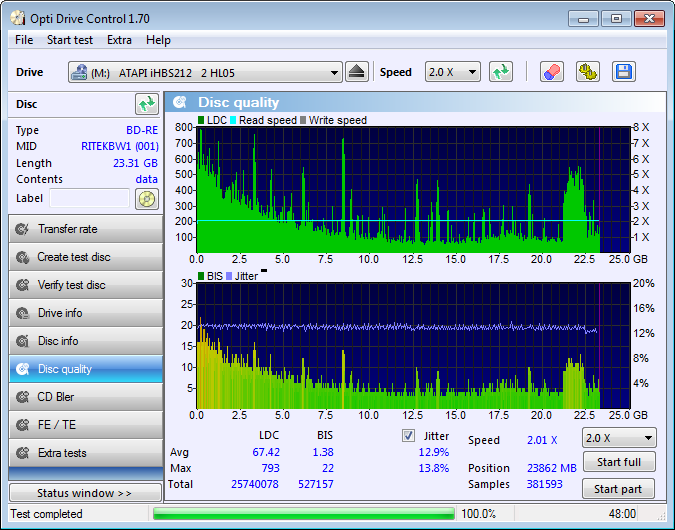Click the Length value 23.31 GB

pyautogui.click(x=135, y=163)
